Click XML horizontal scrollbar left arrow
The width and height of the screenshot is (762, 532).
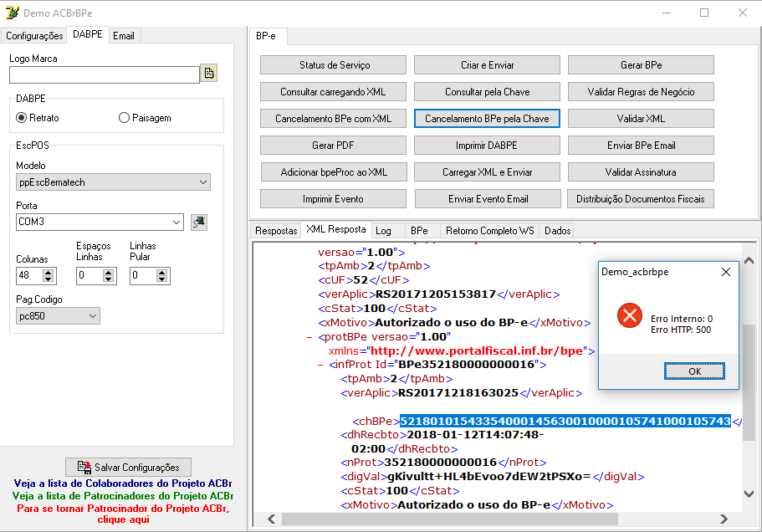pyautogui.click(x=272, y=519)
